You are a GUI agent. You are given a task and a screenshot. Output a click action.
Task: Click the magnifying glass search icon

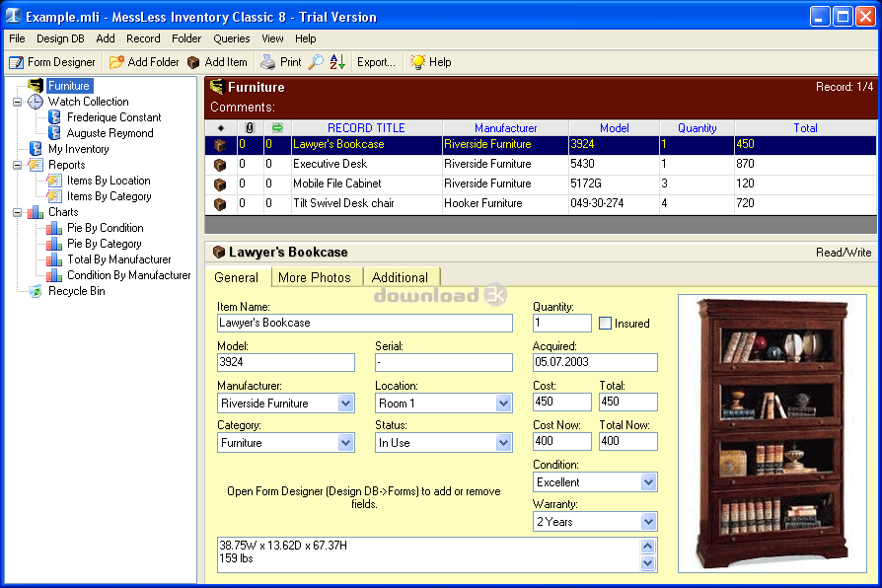pos(316,62)
